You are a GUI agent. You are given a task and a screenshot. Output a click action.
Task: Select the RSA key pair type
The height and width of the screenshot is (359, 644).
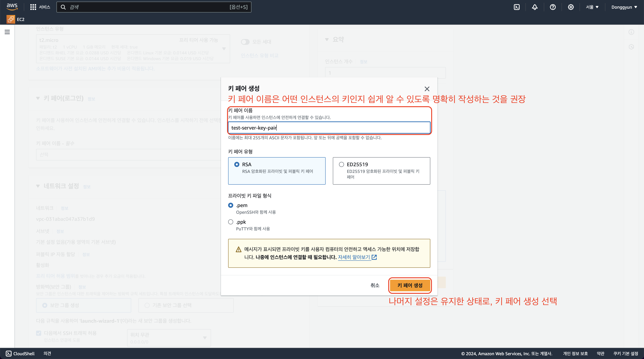point(236,164)
